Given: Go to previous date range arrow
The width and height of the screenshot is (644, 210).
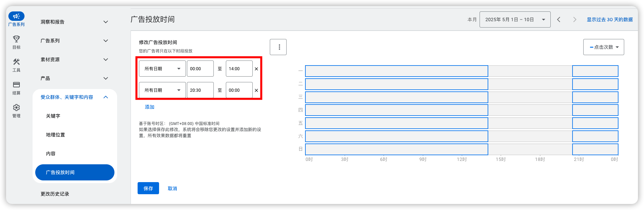Looking at the screenshot, I should click(x=559, y=19).
